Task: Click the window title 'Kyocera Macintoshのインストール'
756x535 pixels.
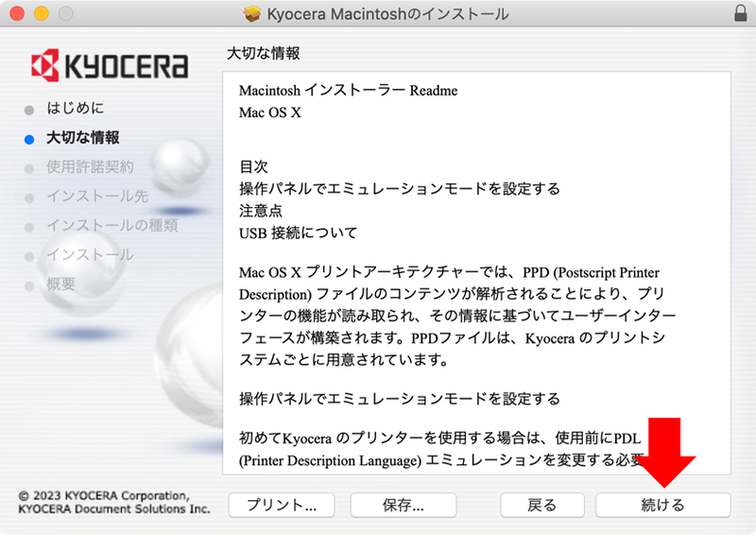Action: tap(387, 13)
